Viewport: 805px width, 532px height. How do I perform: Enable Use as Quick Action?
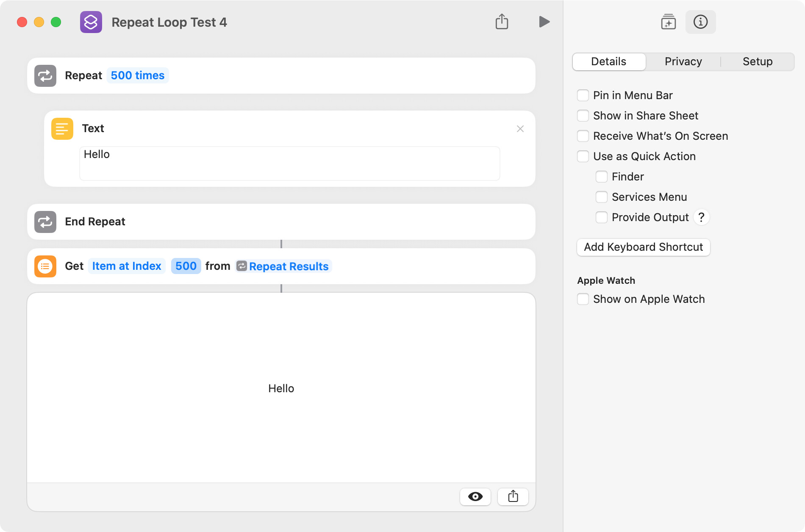pyautogui.click(x=583, y=156)
